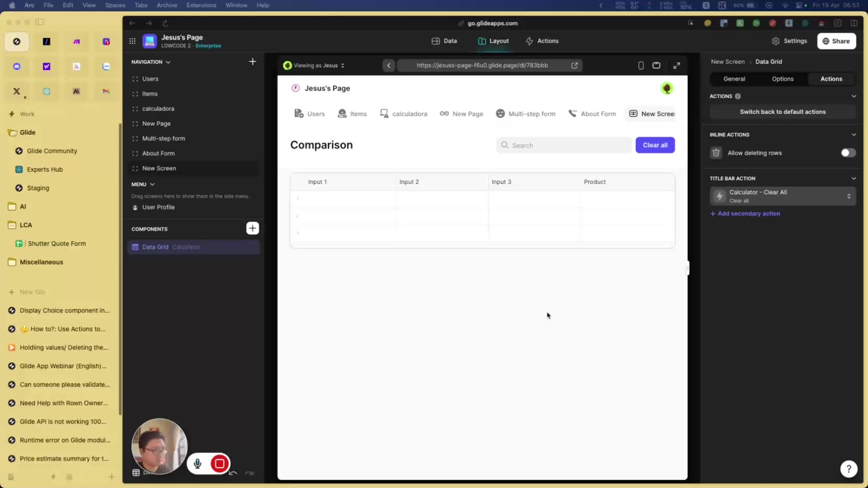Image resolution: width=868 pixels, height=488 pixels.
Task: Click the help question mark icon
Action: tap(849, 469)
